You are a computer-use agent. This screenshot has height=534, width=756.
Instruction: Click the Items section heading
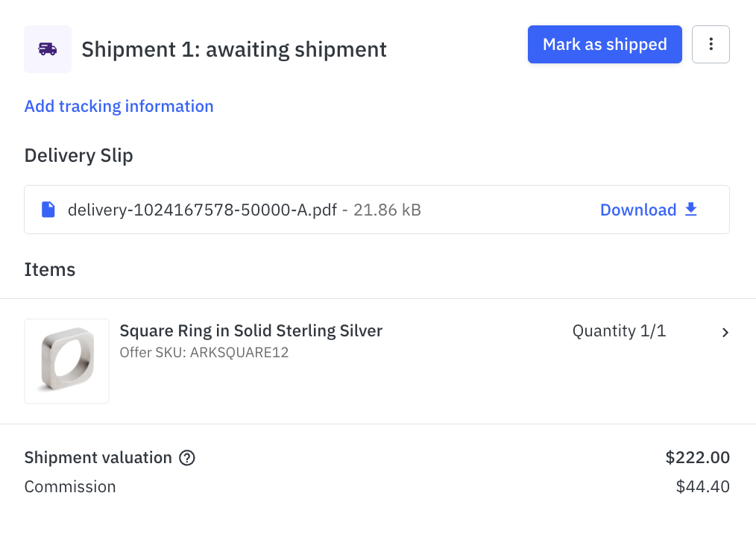pos(50,269)
